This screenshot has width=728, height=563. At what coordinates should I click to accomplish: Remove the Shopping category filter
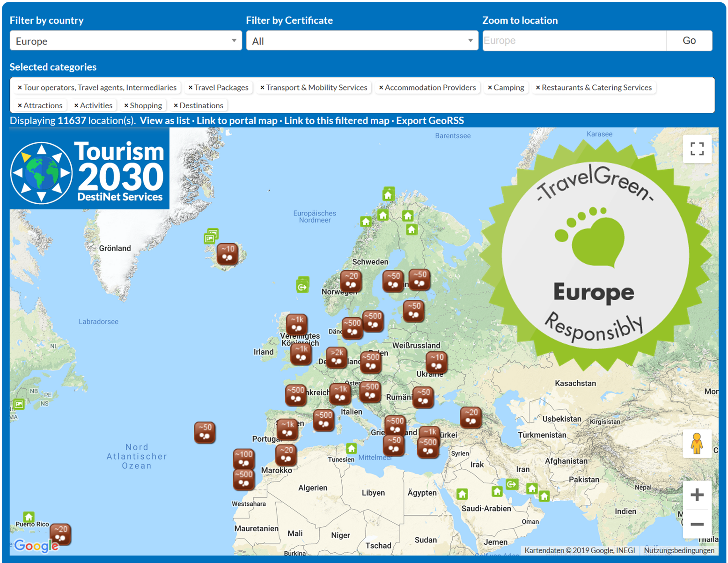coord(126,106)
